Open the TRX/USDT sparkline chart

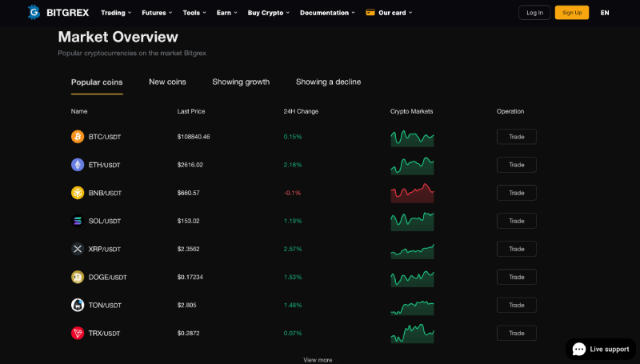point(412,334)
